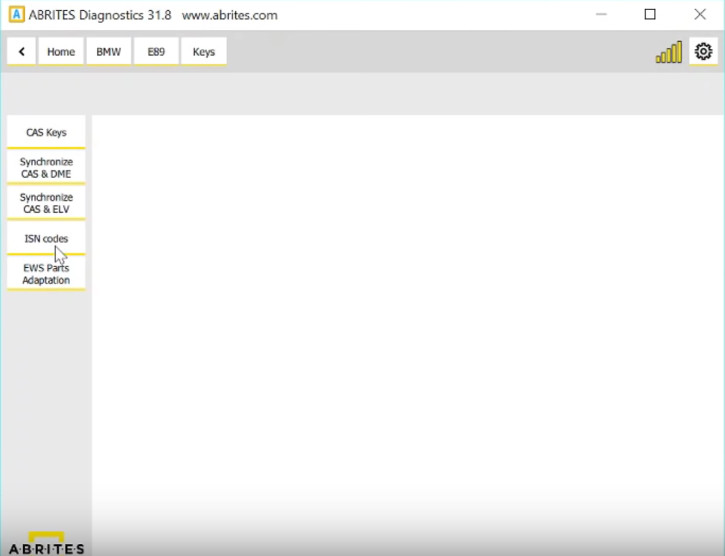725x556 pixels.
Task: Click the signal strength bars icon
Action: [669, 52]
